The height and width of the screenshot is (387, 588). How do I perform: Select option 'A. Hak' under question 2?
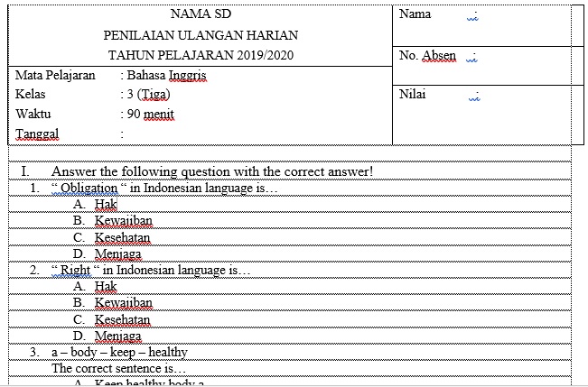point(95,287)
